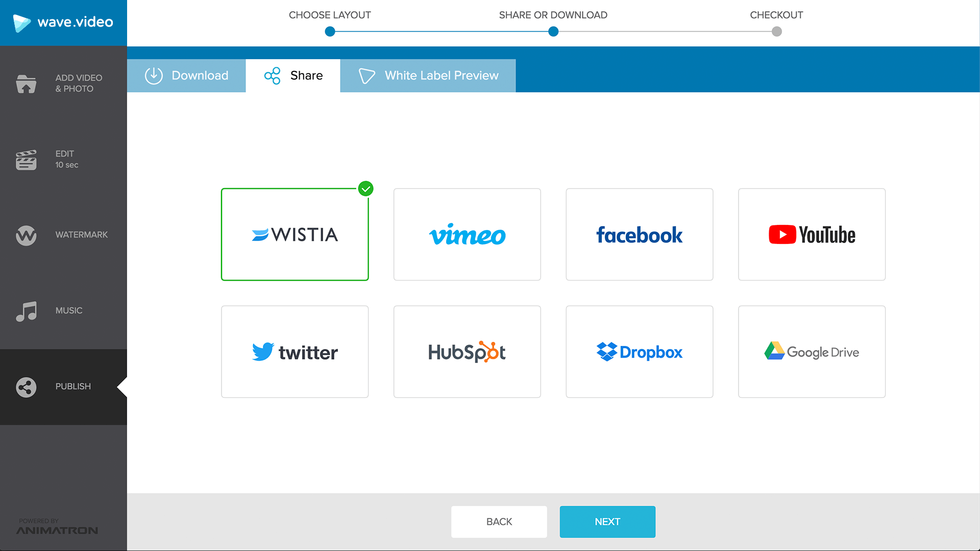Click the CHECKOUT step label
The height and width of the screenshot is (551, 980).
pos(776,15)
